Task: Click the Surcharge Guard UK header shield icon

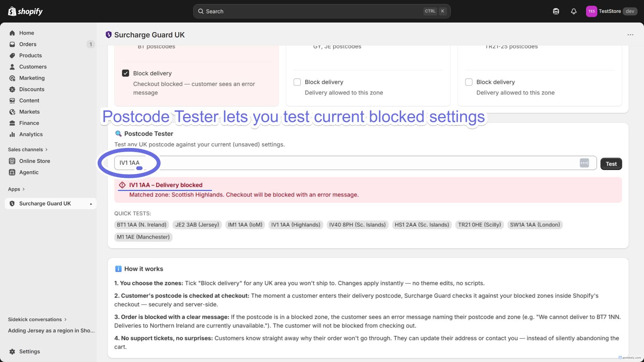Action: [x=108, y=35]
